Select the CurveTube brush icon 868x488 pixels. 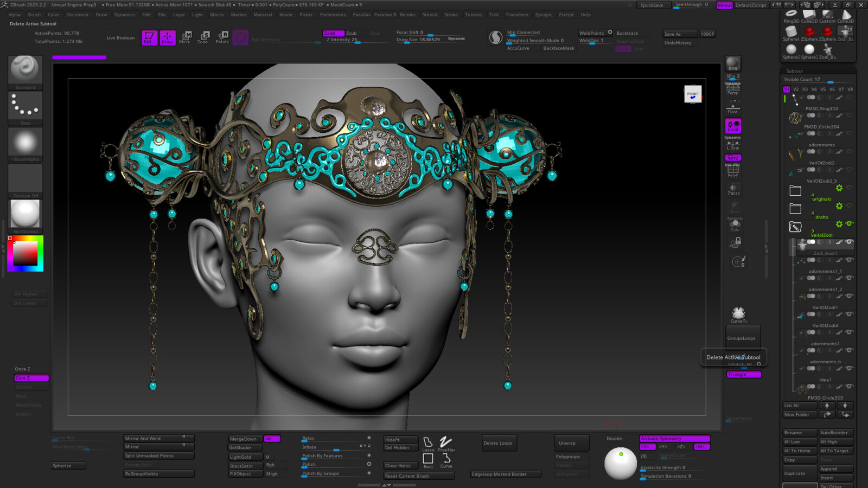738,315
